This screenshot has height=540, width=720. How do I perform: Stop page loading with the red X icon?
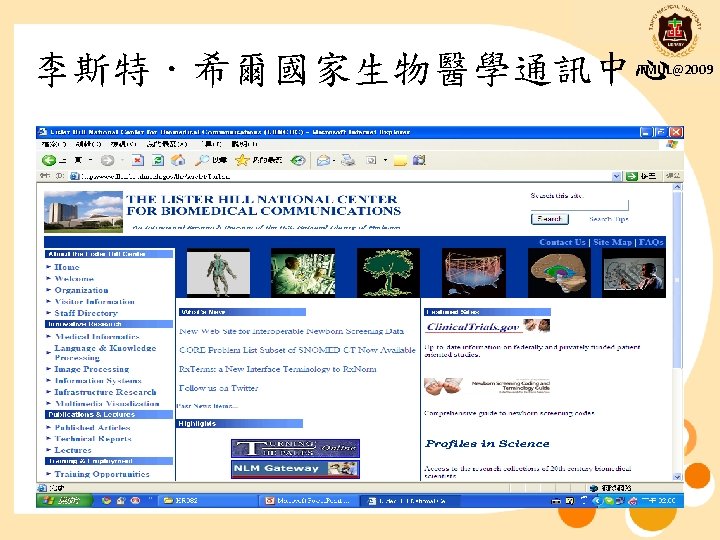(x=138, y=160)
